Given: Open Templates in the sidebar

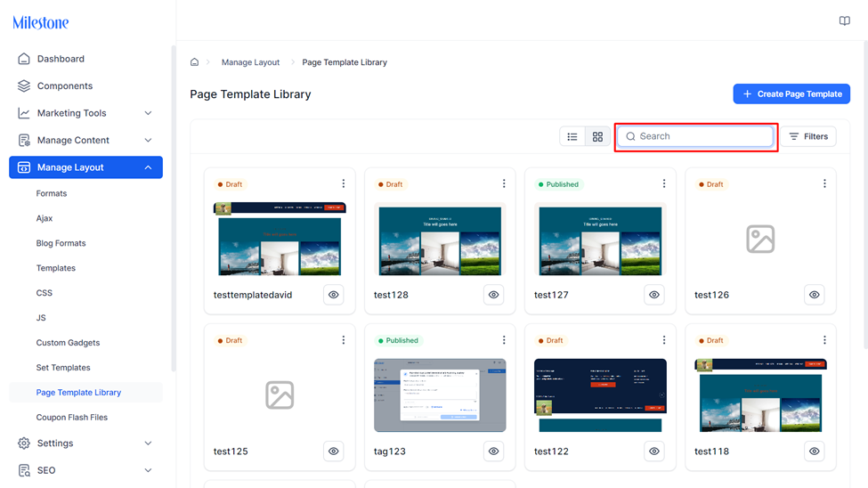Looking at the screenshot, I should tap(56, 268).
